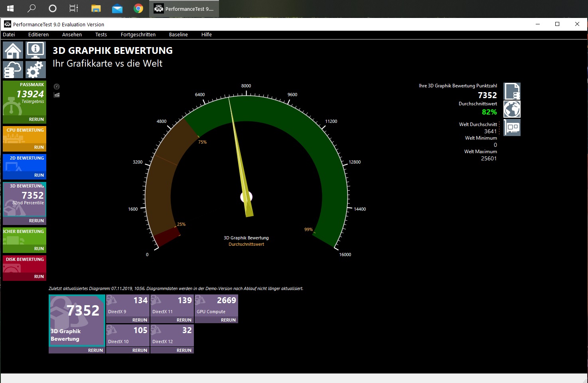Select the large 3D Graphik Bewertung tile

tap(77, 320)
